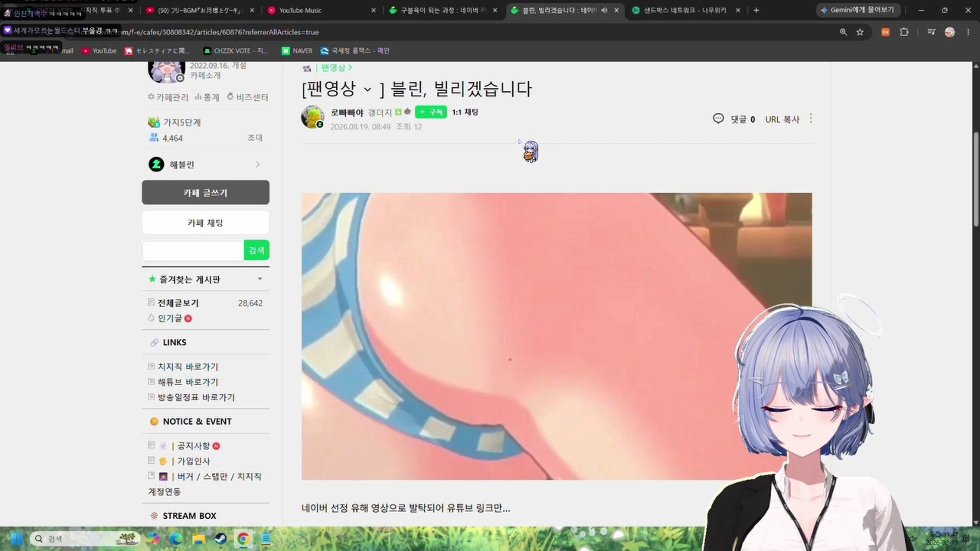Click the Gemini에게 물어보기 button
The width and height of the screenshot is (980, 551).
tap(858, 10)
